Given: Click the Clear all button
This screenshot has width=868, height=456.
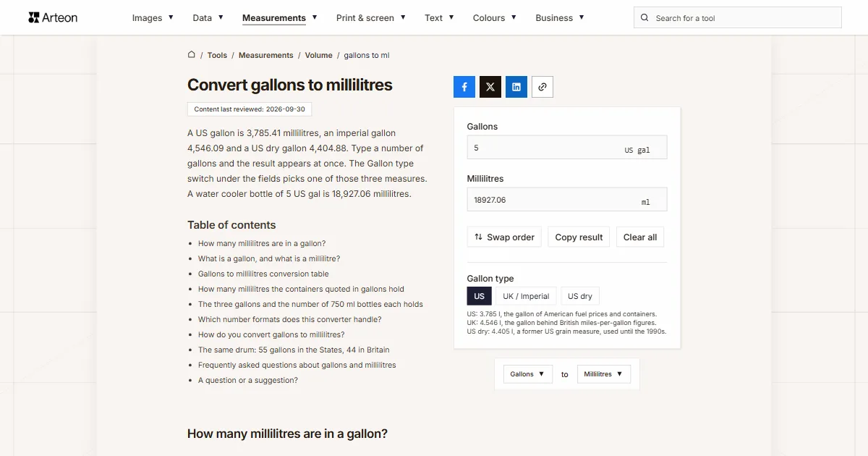Looking at the screenshot, I should (x=640, y=237).
